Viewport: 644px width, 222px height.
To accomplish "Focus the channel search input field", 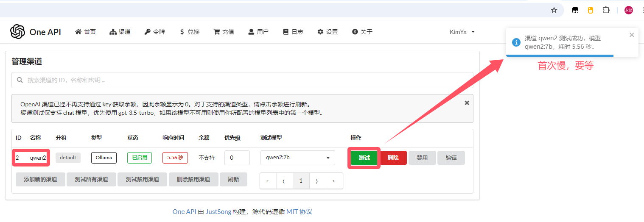I will pos(242,80).
